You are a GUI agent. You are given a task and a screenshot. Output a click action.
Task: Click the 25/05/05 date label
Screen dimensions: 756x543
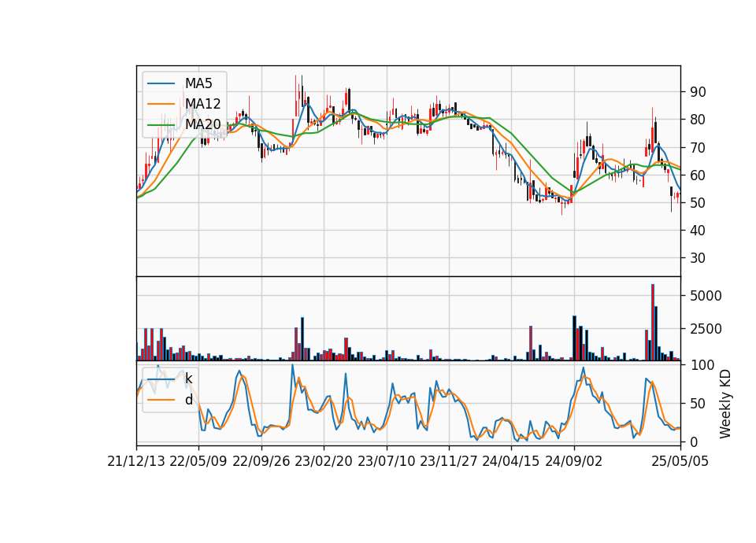tap(680, 461)
